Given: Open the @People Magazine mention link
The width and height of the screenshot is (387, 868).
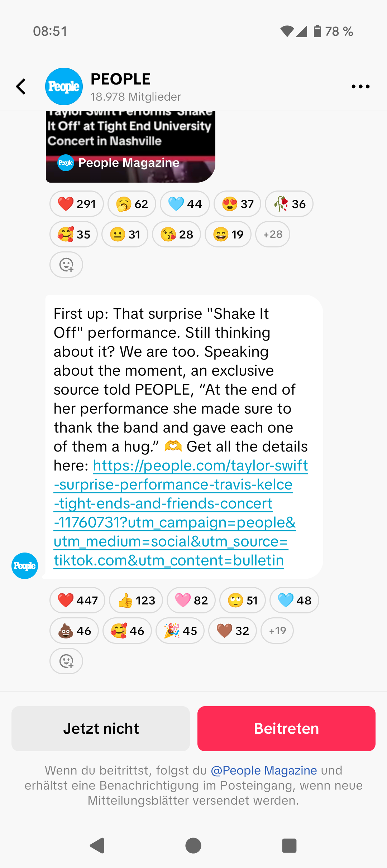Looking at the screenshot, I should tap(264, 770).
